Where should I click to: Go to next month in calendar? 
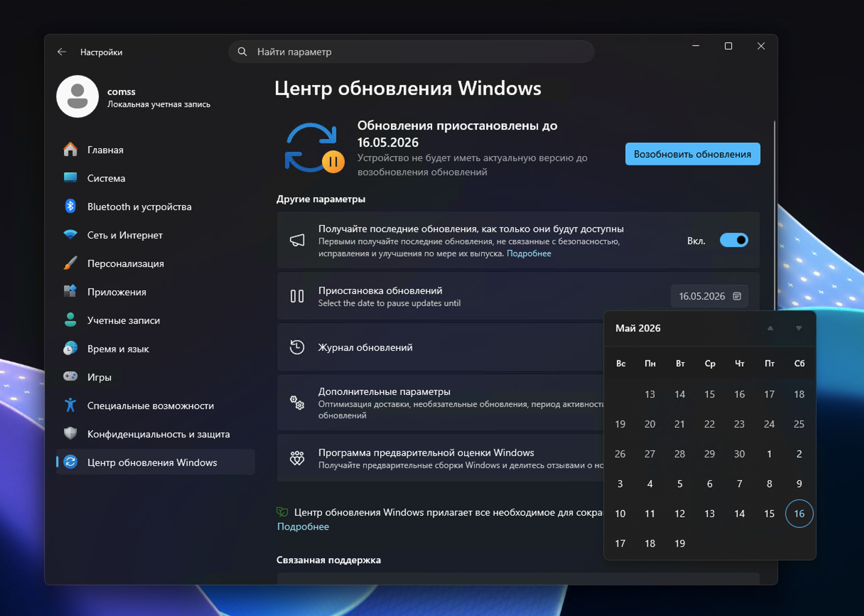(798, 328)
